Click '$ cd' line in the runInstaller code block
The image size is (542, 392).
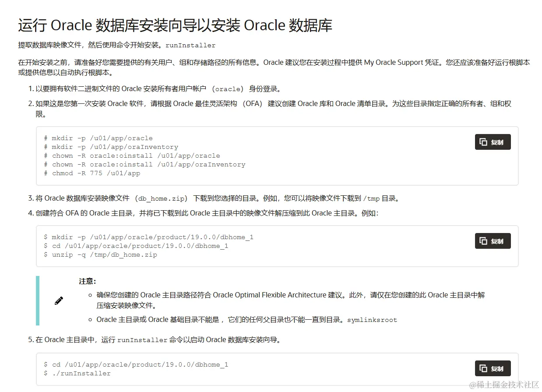point(136,364)
